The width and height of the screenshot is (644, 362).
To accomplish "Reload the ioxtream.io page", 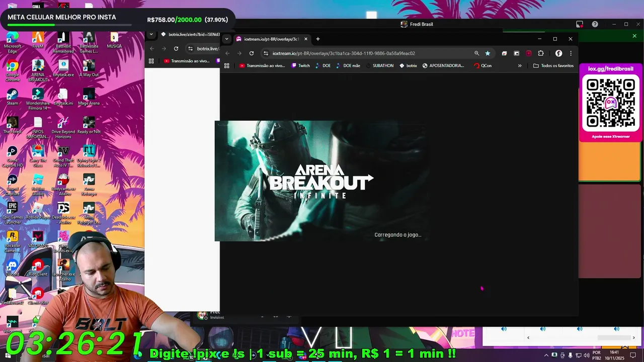I will (x=252, y=53).
